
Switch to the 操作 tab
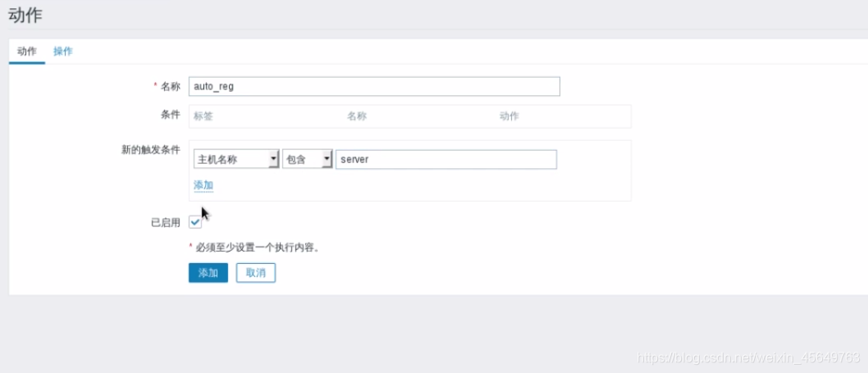(x=62, y=52)
